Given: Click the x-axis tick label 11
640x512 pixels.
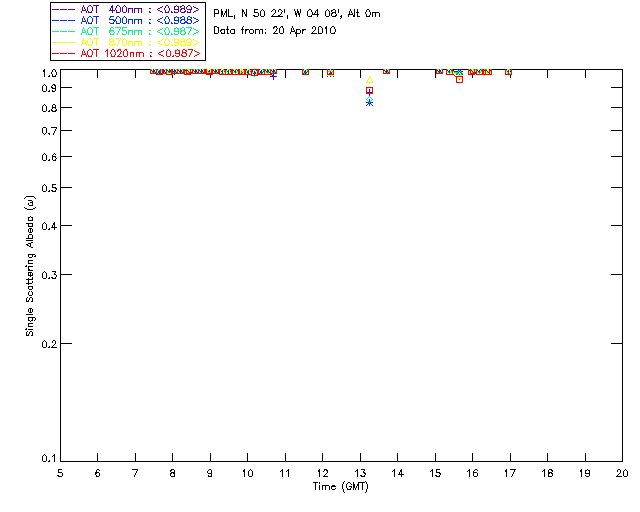Looking at the screenshot, I should click(285, 473).
